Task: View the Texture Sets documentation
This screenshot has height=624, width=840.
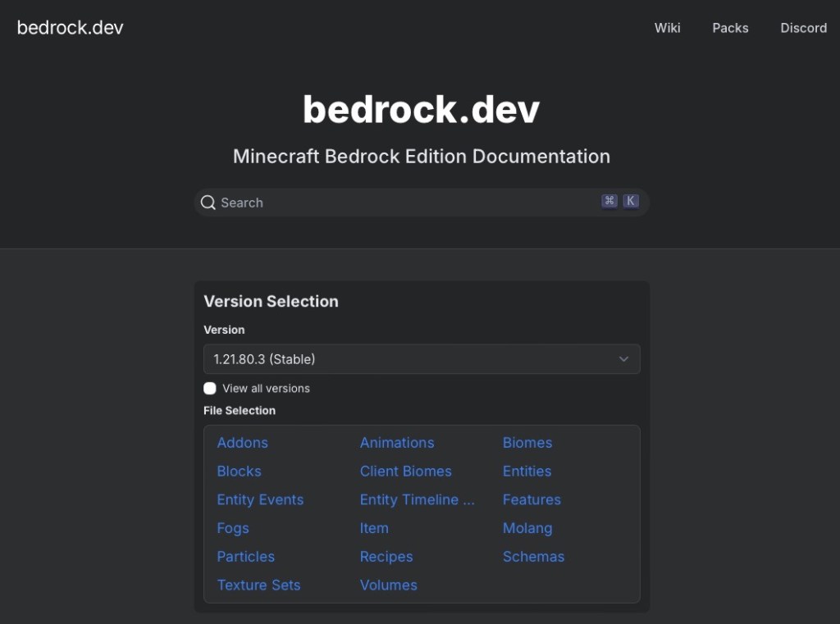Action: pyautogui.click(x=258, y=585)
